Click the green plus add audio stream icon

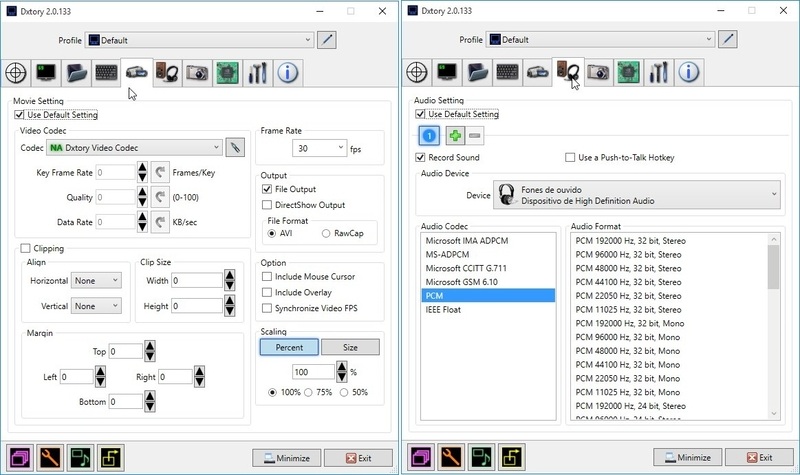(x=453, y=135)
